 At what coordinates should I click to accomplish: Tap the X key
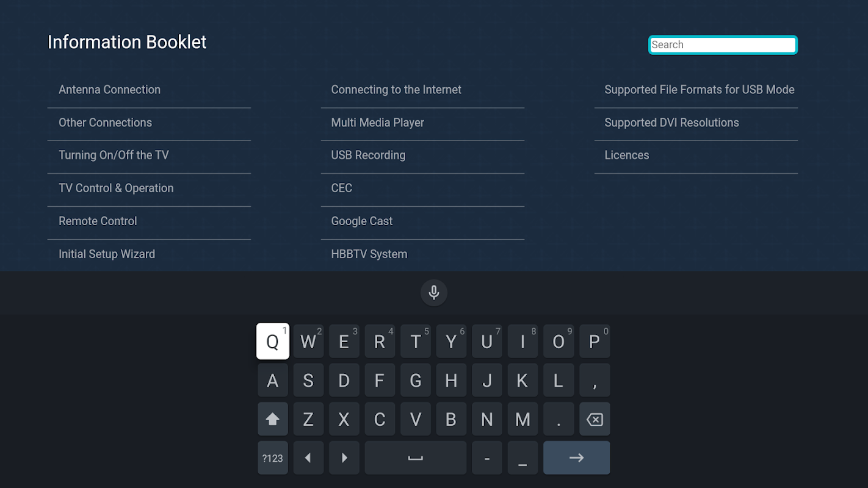[x=344, y=419]
